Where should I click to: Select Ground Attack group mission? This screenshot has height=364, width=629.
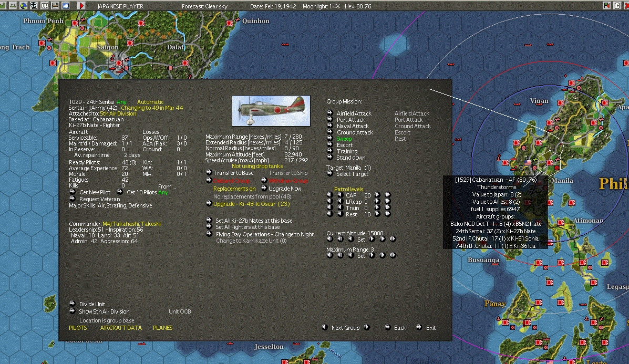click(x=355, y=132)
